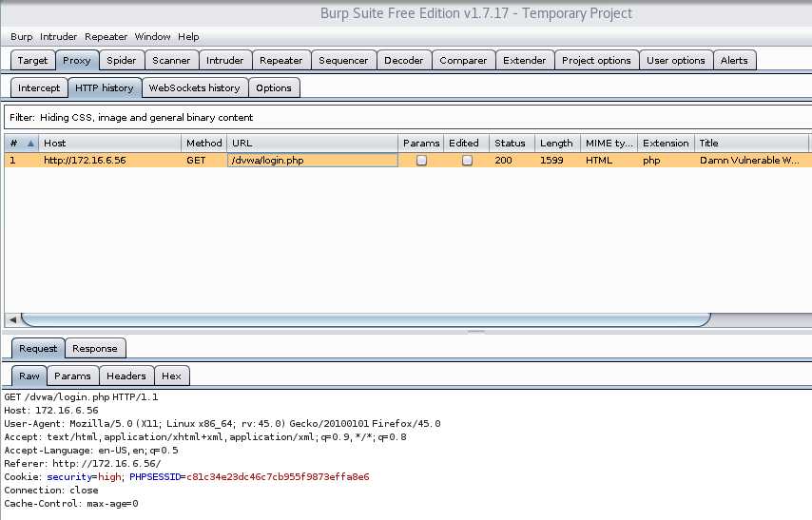Open the proxy Options sub-tab
Viewport: 812px width, 520px height.
pos(274,87)
